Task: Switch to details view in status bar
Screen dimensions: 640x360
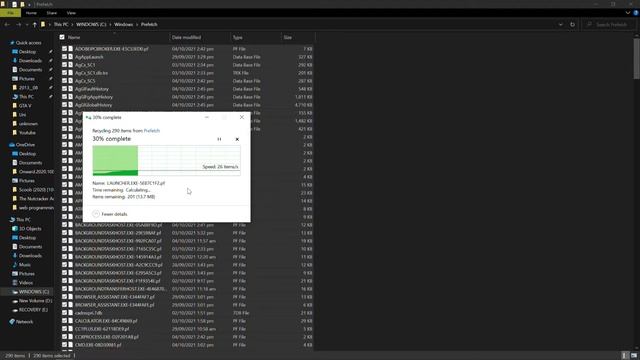Action: pos(625,356)
